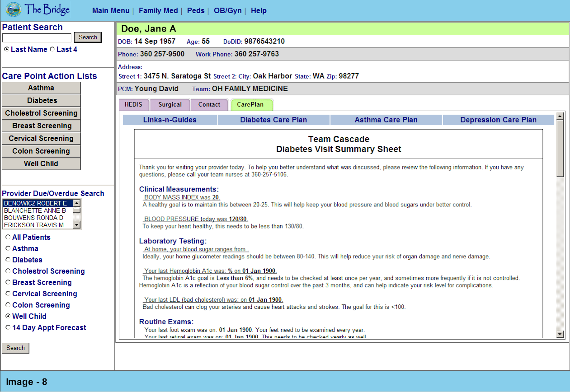The image size is (570, 392).
Task: Click street address 3475 N. Saratoga St
Action: [x=177, y=76]
